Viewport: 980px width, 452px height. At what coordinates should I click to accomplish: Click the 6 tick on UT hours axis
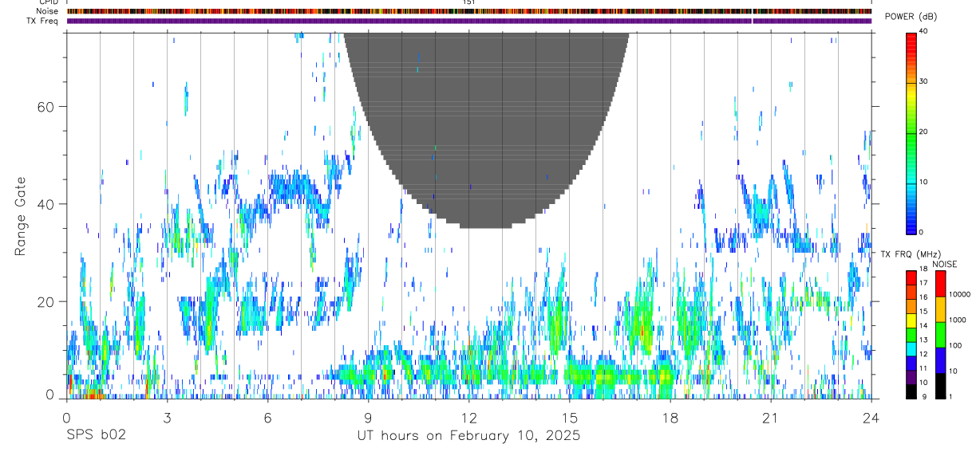point(267,417)
